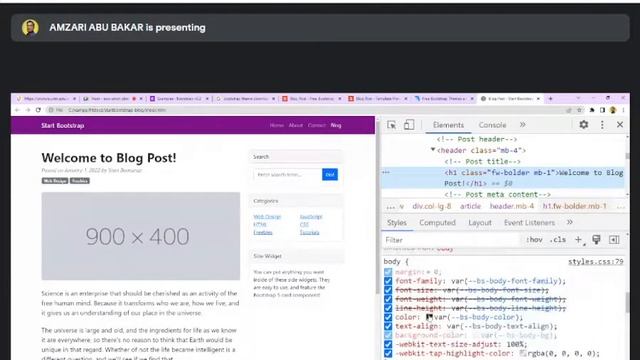This screenshot has height=360, width=640.
Task: Open the Chrome three-dot menu
Action: [623, 110]
